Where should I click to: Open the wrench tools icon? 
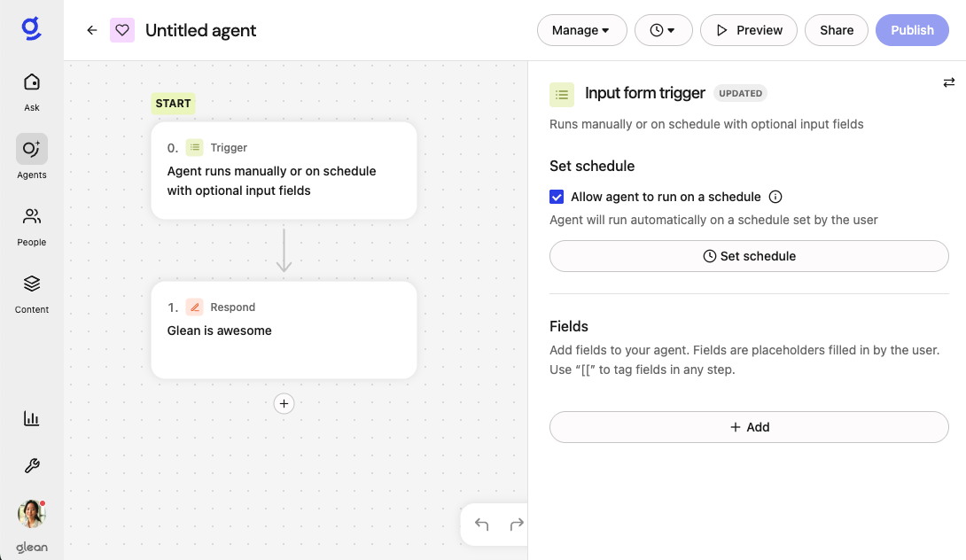(32, 466)
